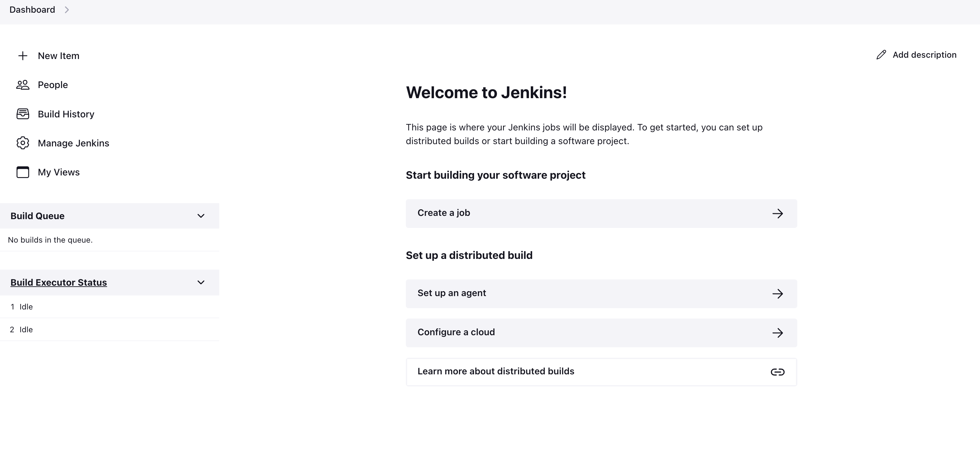Image resolution: width=980 pixels, height=465 pixels.
Task: Click the New Item plus icon
Action: pos(23,56)
